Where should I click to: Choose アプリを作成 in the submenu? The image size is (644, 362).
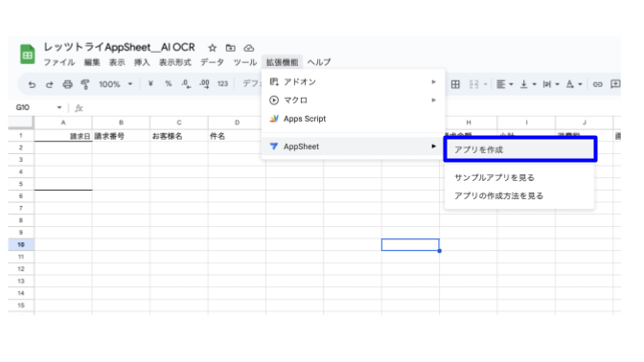pyautogui.click(x=520, y=149)
